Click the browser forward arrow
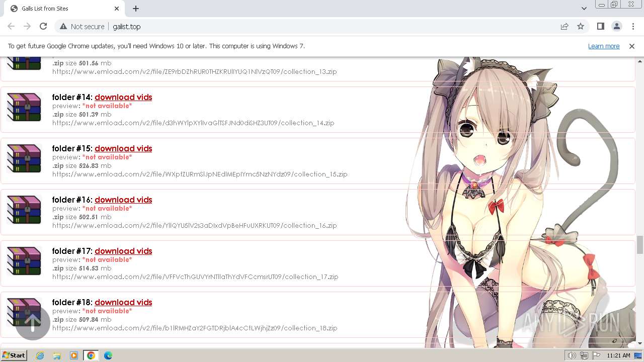 (x=27, y=26)
